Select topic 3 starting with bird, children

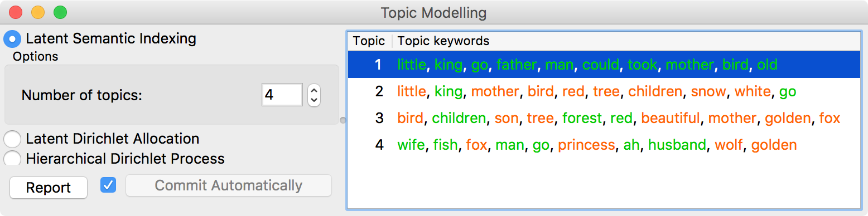pos(604,118)
